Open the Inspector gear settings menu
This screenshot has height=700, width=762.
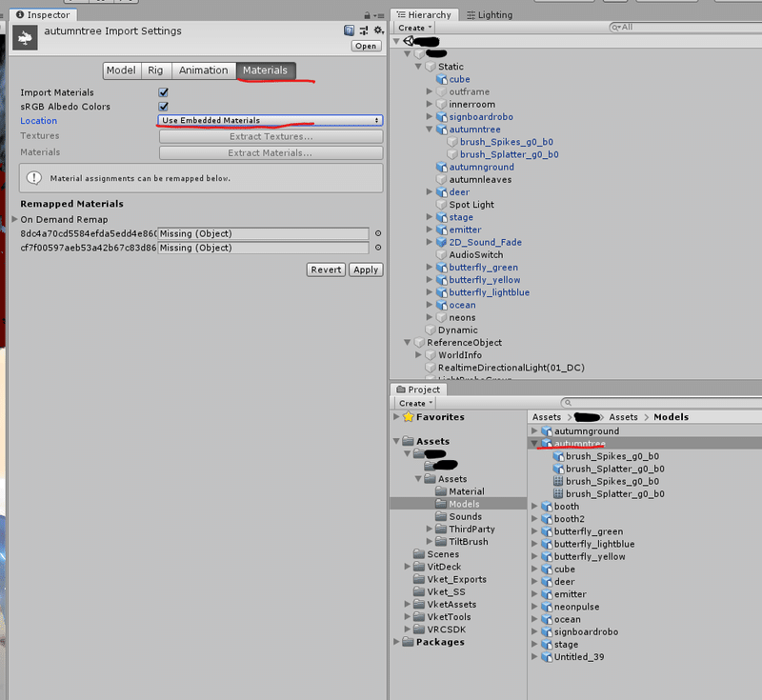click(x=378, y=30)
